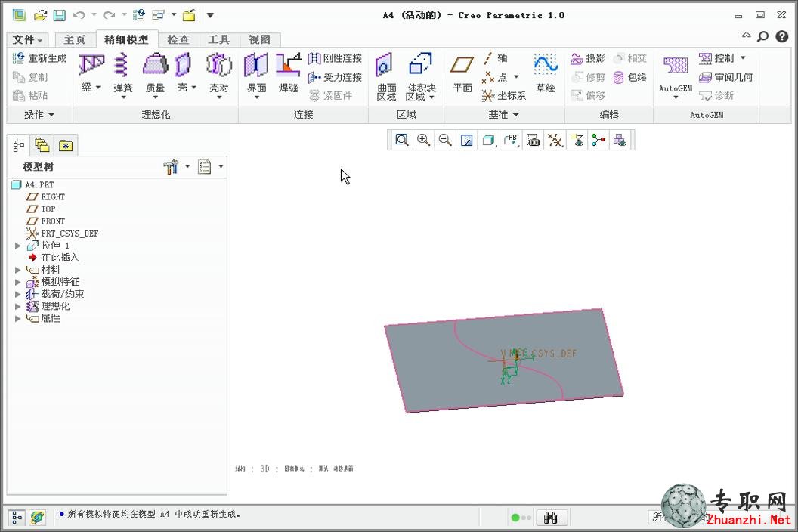Open the Shell Pair (壳对) tool
Screen dimensions: 798x532
coord(219,74)
